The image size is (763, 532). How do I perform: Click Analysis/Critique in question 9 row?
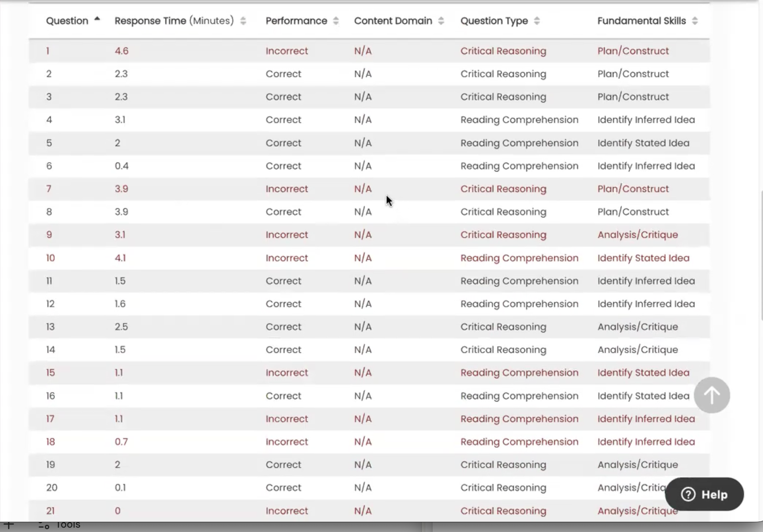637,235
